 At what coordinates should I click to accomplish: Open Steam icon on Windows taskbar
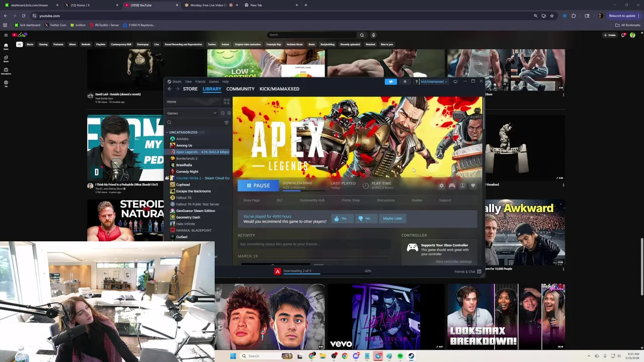[411, 356]
